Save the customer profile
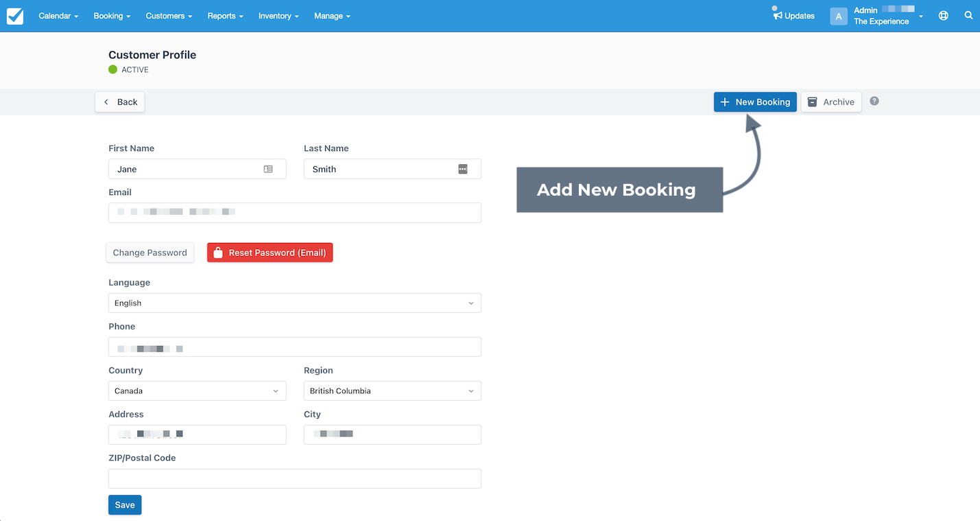980x521 pixels. click(125, 505)
